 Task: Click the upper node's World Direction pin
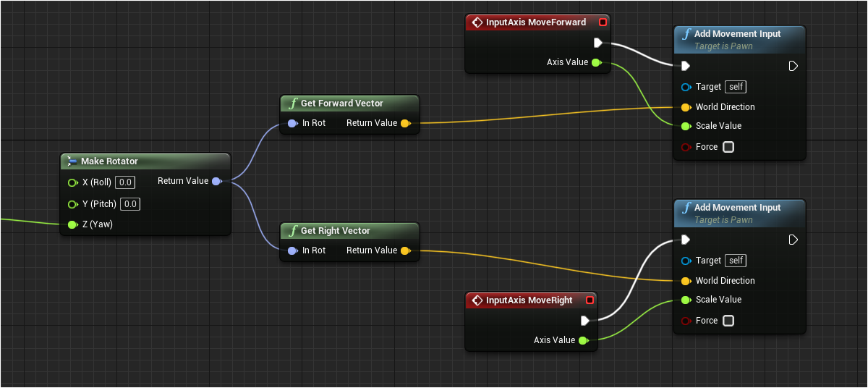click(x=686, y=107)
